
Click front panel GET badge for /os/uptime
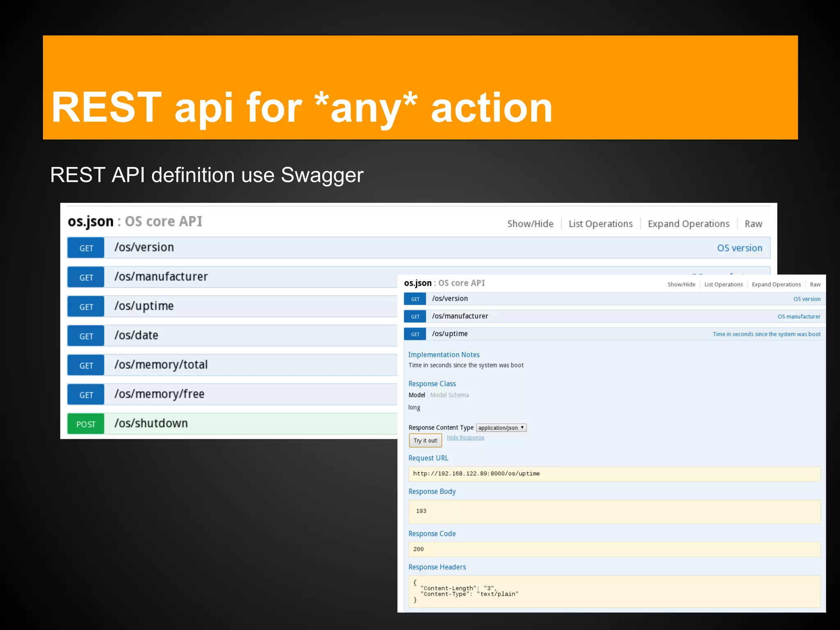tap(415, 334)
